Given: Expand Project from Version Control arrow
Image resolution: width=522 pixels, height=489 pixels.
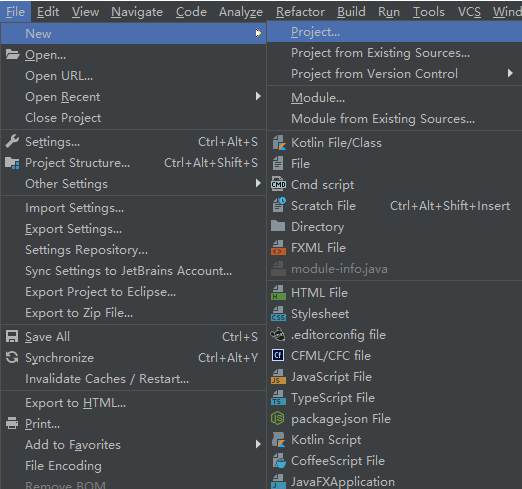Looking at the screenshot, I should pos(510,73).
